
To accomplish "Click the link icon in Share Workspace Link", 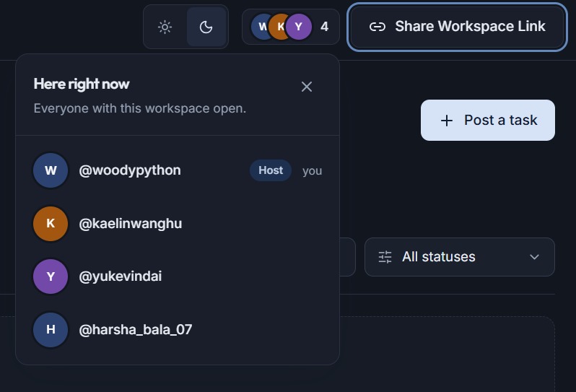I will pos(378,27).
